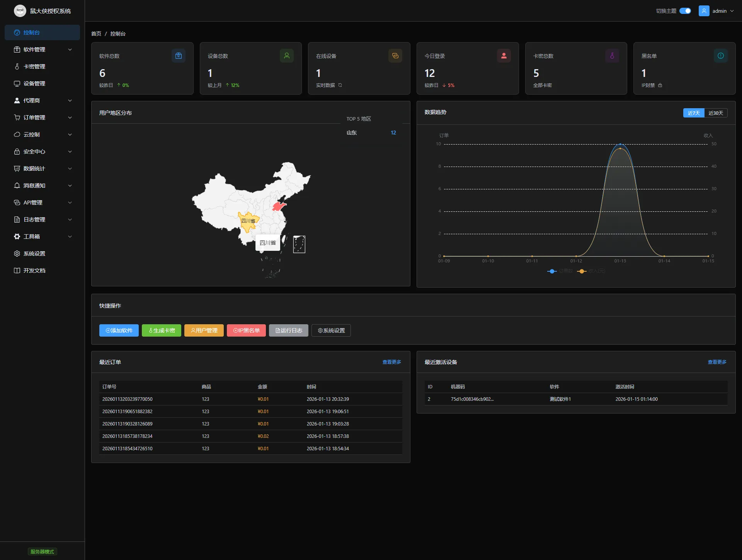Expand the 订单管理 sidebar menu
742x560 pixels.
coord(37,117)
